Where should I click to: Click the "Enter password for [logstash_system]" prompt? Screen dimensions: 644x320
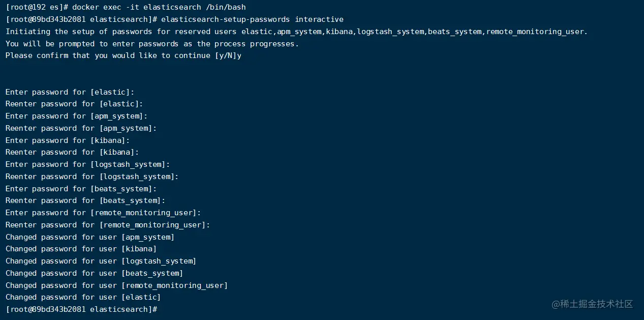[88, 164]
